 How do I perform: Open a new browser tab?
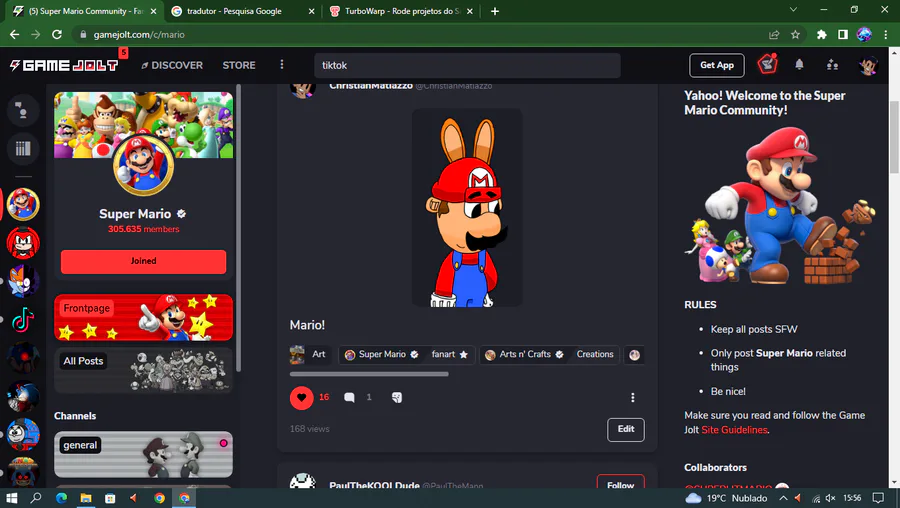(495, 11)
